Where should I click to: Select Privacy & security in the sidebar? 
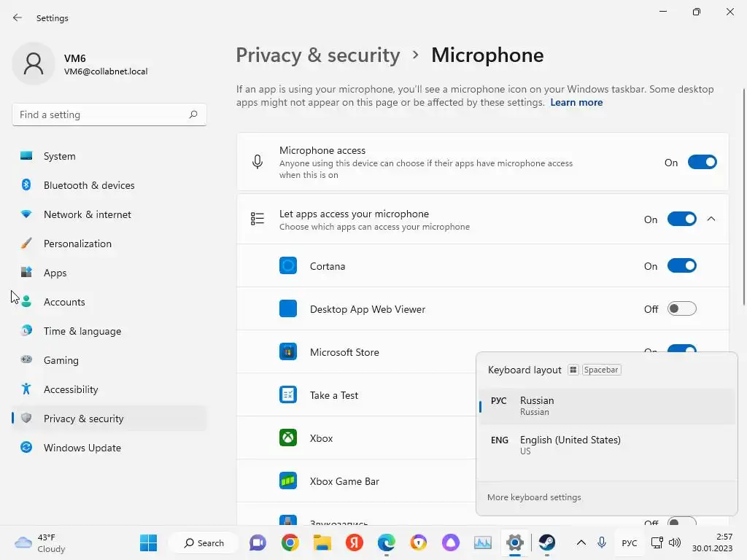pos(109,419)
